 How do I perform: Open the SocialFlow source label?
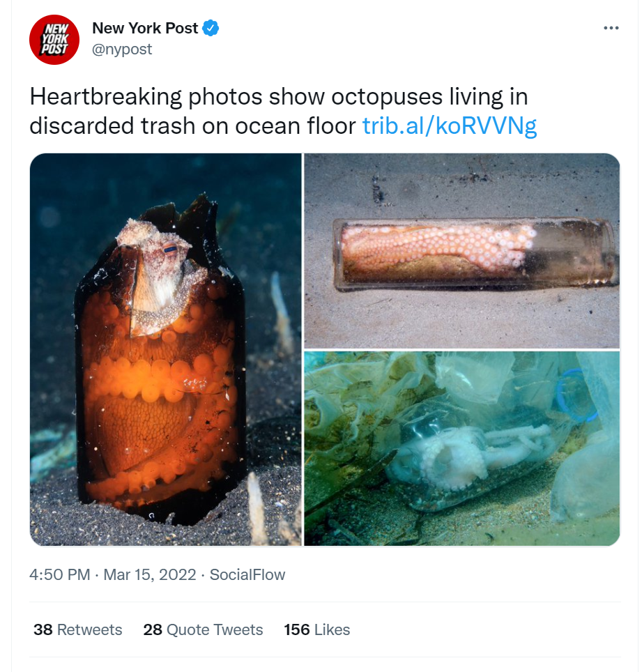point(247,574)
